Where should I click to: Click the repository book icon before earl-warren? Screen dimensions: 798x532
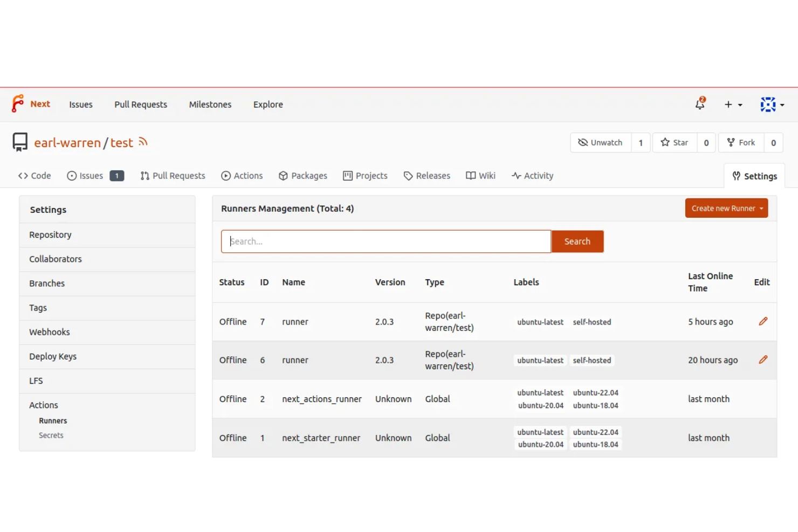coord(20,142)
